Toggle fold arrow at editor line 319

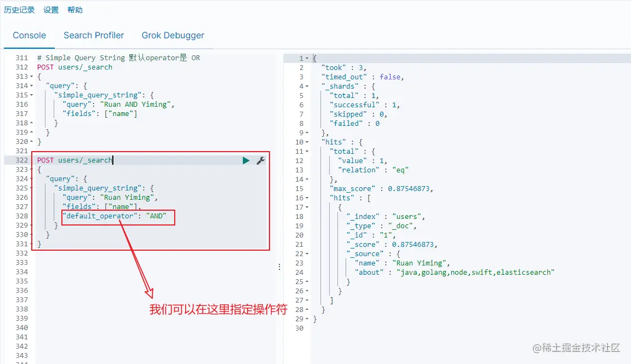(32, 132)
